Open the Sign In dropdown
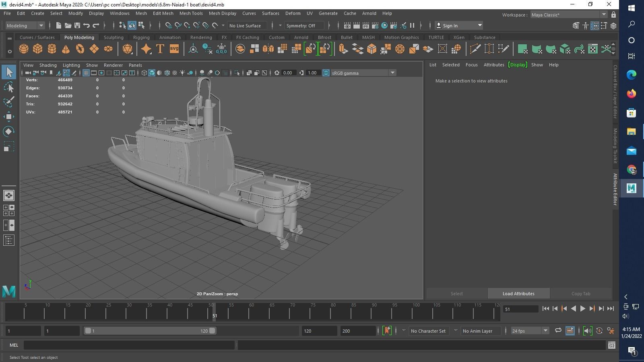Image resolution: width=644 pixels, height=362 pixels. coord(459,25)
